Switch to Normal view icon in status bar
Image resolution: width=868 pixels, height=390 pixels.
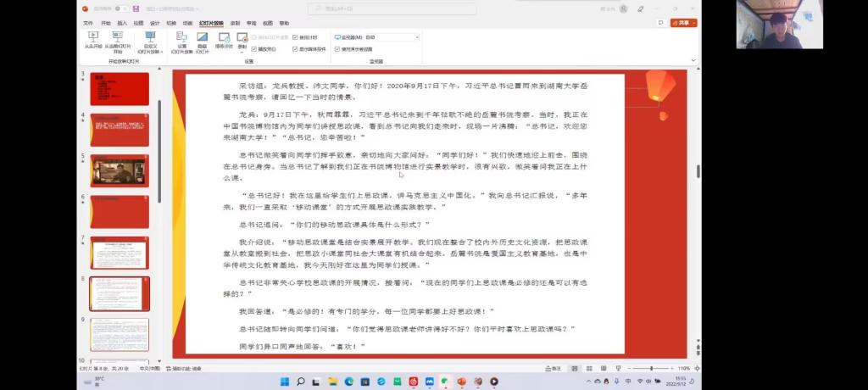tap(575, 369)
